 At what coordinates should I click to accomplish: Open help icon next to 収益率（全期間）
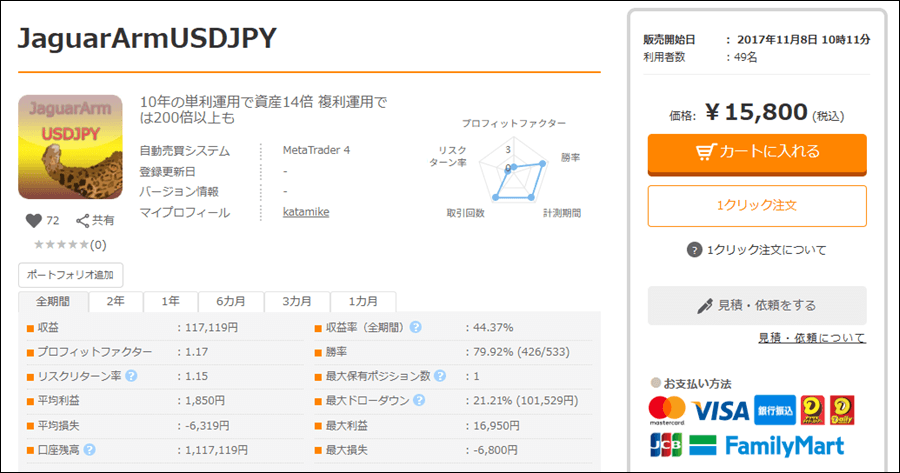[x=416, y=327]
